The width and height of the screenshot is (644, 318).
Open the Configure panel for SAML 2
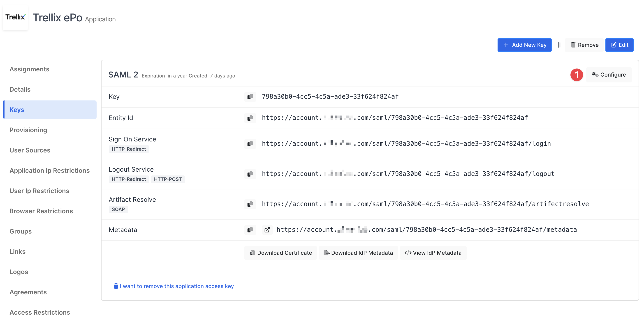coord(609,74)
